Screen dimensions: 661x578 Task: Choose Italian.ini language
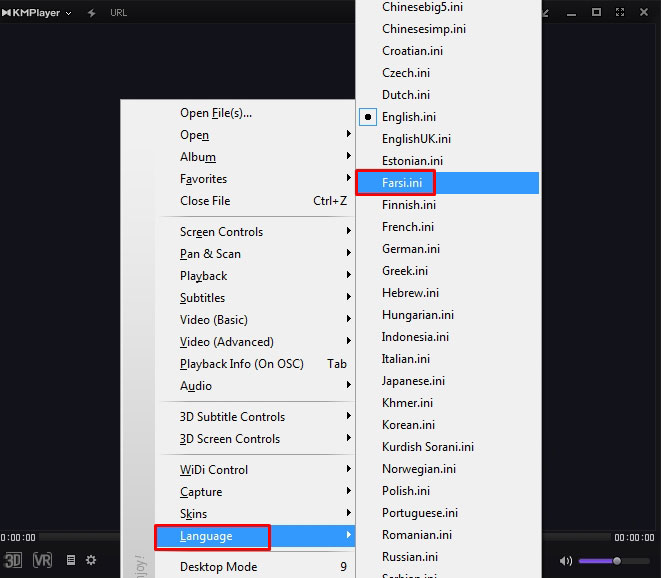(x=448, y=358)
